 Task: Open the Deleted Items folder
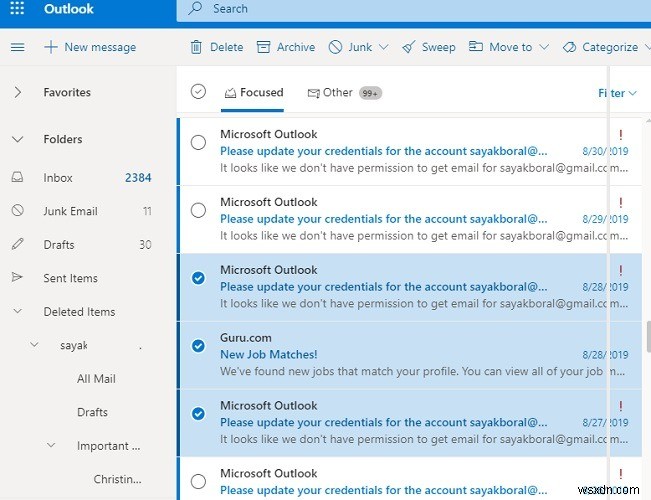point(79,312)
